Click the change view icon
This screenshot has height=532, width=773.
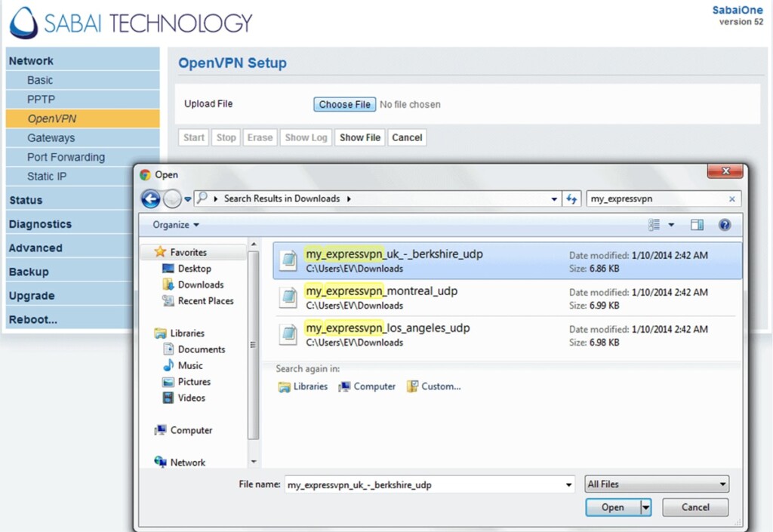(x=654, y=225)
